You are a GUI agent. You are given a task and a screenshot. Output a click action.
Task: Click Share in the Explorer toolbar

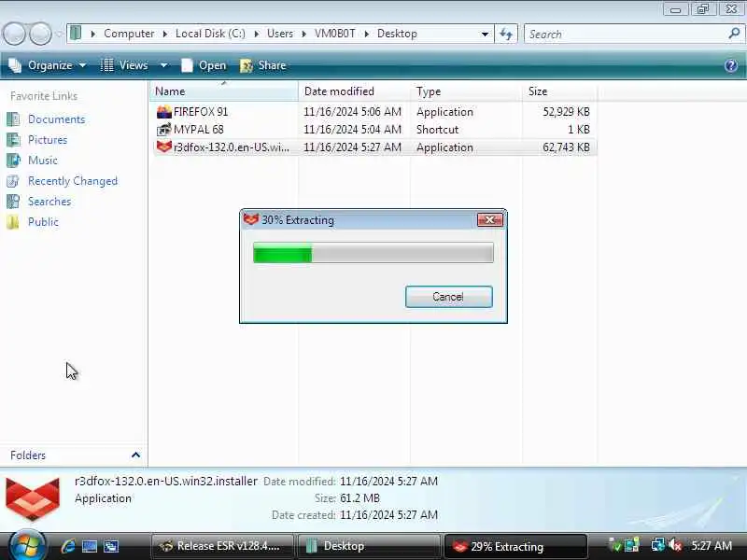[x=263, y=65]
